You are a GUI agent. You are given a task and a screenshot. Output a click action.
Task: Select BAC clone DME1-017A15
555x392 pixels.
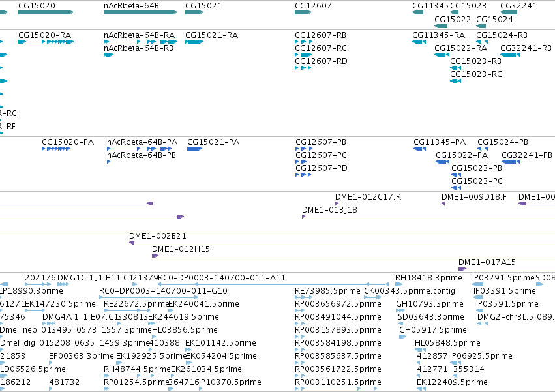[507, 269]
